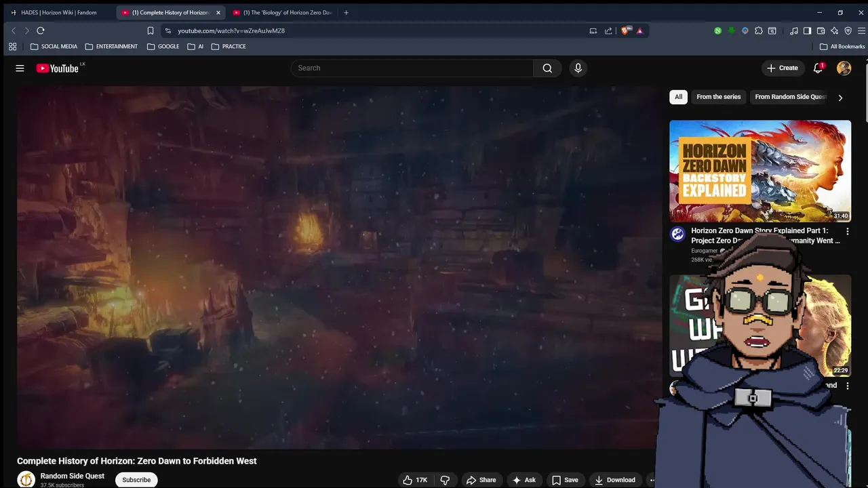This screenshot has width=868, height=488.
Task: Click the share page icon in address bar
Action: pyautogui.click(x=608, y=30)
